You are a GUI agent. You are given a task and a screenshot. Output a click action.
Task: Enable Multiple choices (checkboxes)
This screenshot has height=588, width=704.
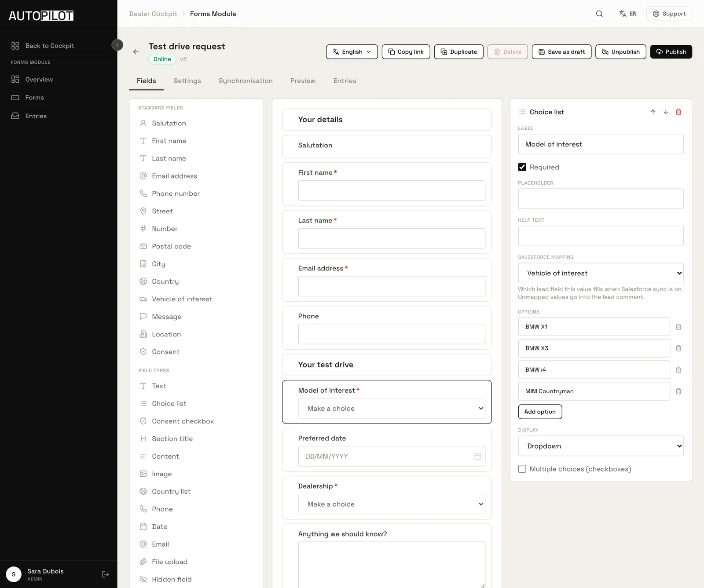click(522, 469)
